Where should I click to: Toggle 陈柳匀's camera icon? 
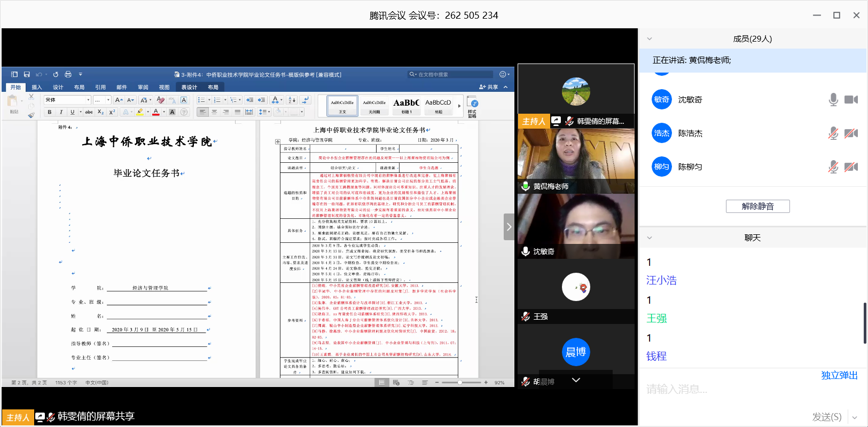tap(851, 167)
